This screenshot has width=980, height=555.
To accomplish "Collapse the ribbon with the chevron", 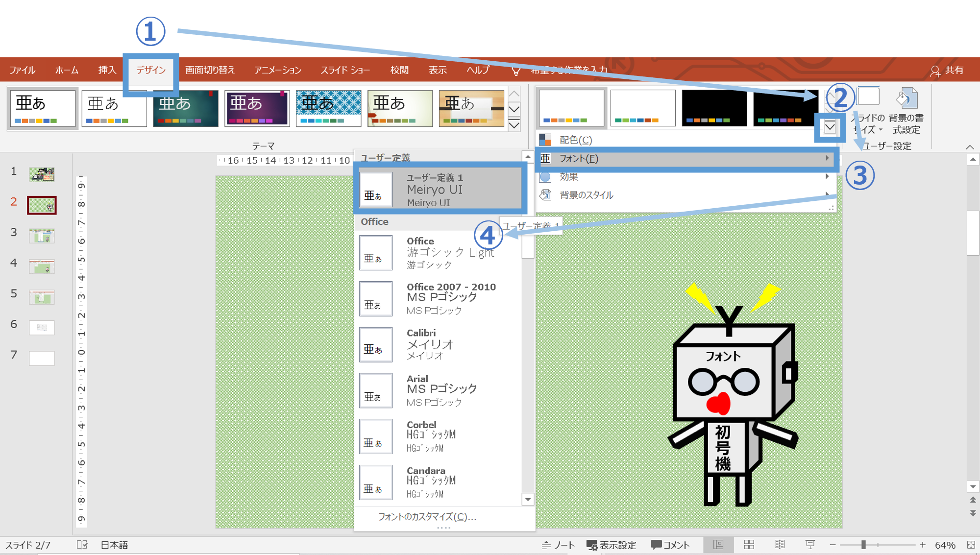I will pyautogui.click(x=970, y=147).
